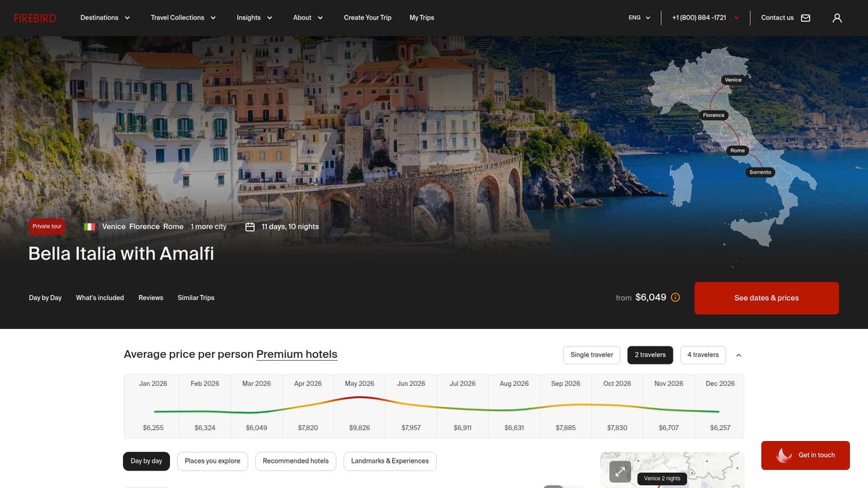Screen dimensions: 868x488
Task: Expand the map with the fullscreen arrows icon
Action: 620,471
